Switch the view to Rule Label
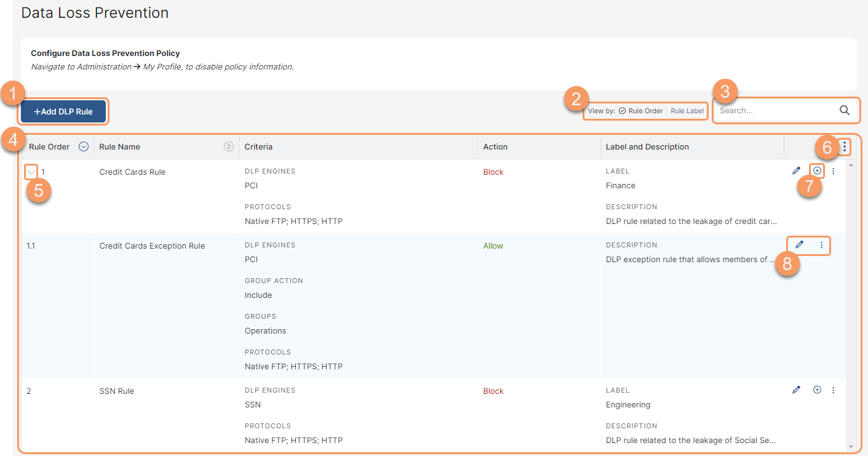Viewport: 868px width, 456px height. (687, 111)
